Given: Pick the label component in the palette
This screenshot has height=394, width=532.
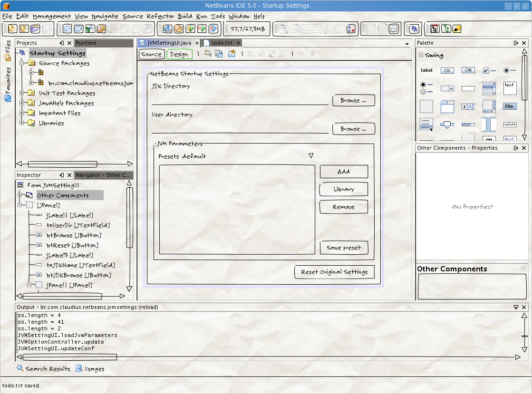Looking at the screenshot, I should pos(426,70).
